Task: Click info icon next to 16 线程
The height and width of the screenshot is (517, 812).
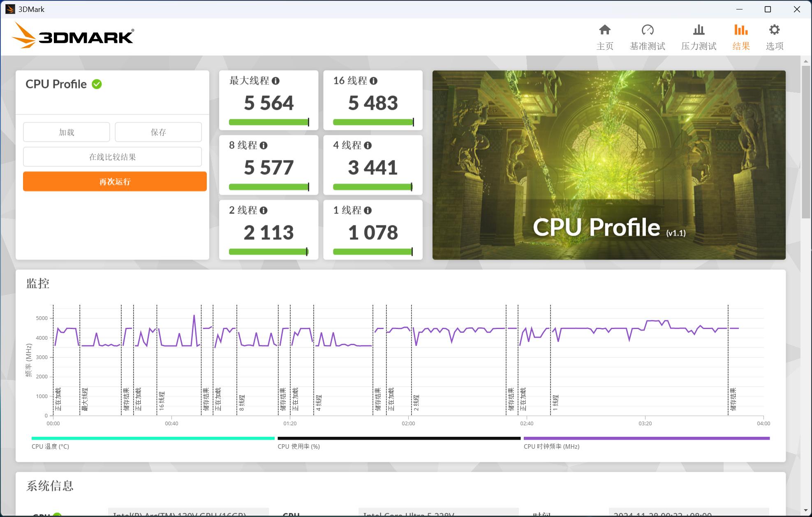Action: (x=373, y=81)
